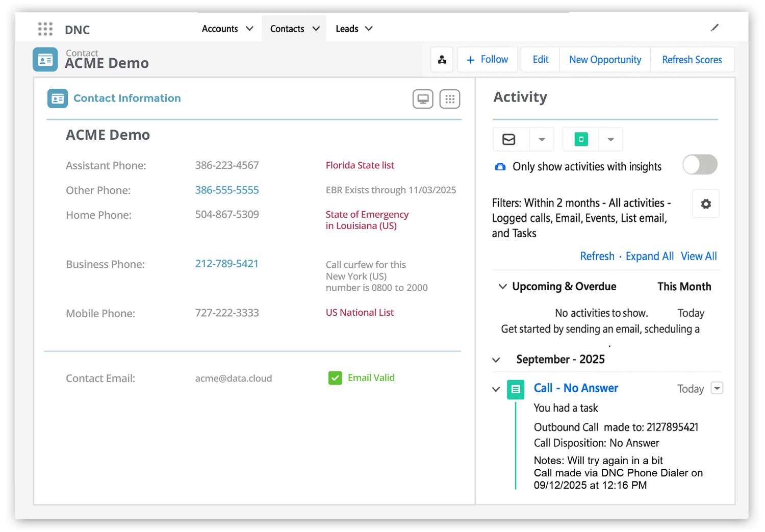Click the Refresh Scores button
Viewport: 765px width, 532px height.
coord(692,60)
